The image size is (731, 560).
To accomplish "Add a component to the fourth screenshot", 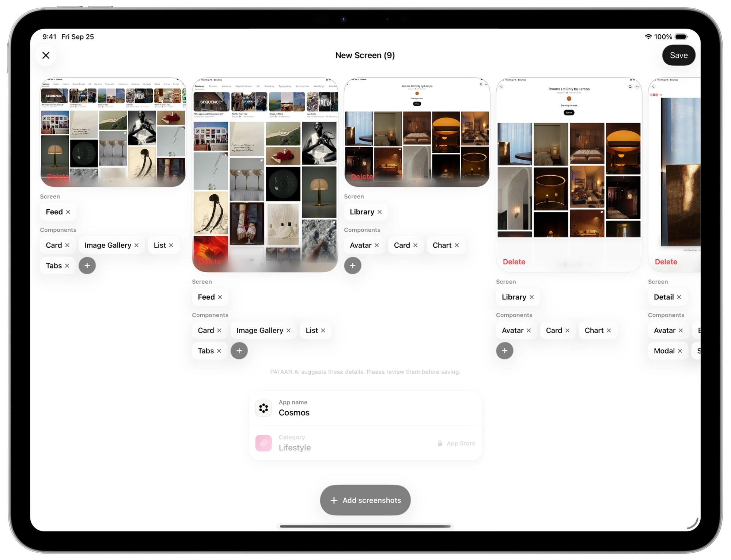I will [x=505, y=351].
